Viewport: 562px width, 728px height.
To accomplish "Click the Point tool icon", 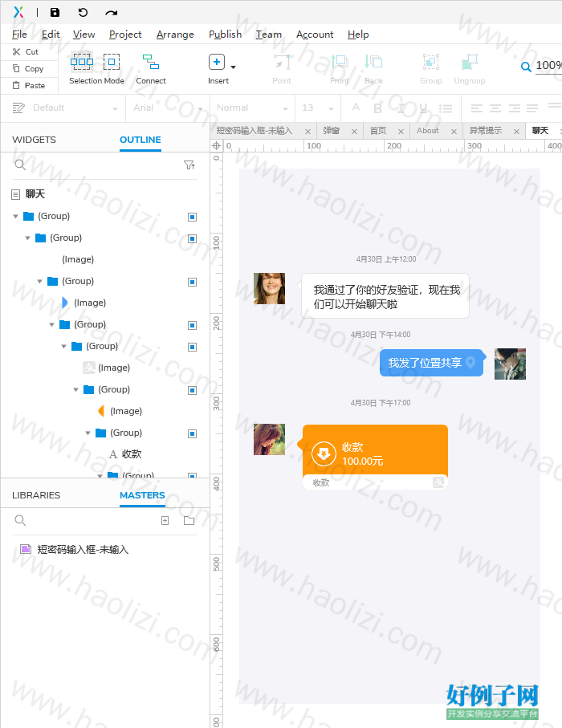I will point(282,62).
